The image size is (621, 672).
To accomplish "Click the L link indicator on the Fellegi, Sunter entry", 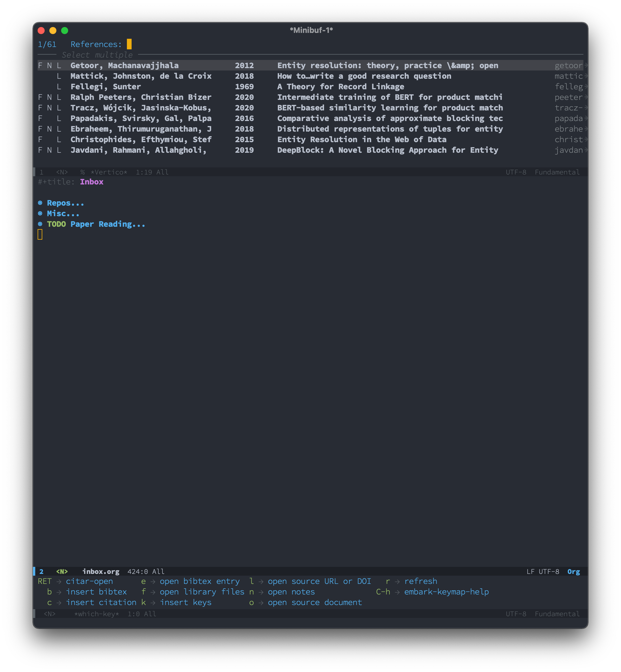I will 59,86.
